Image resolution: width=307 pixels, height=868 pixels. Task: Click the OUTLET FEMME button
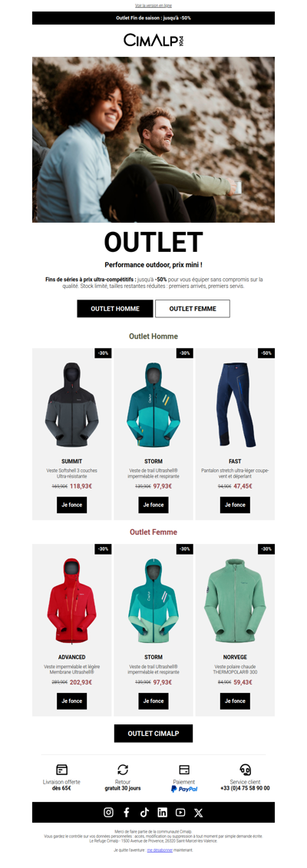coord(193,308)
